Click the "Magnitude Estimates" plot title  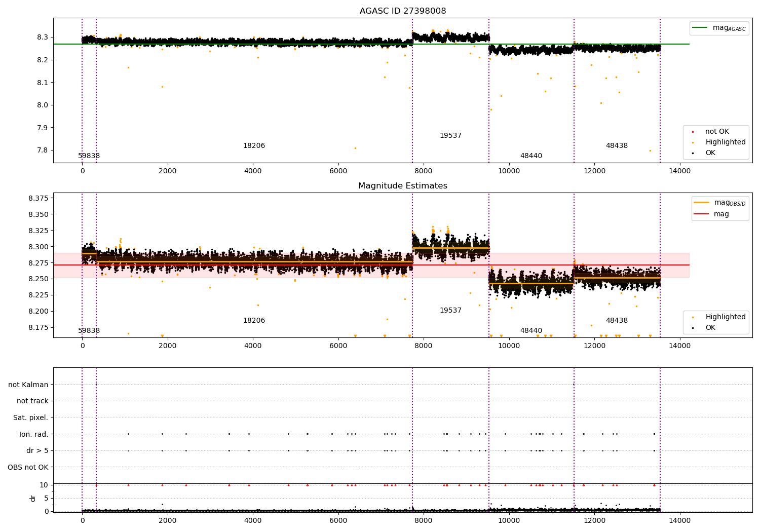click(403, 186)
